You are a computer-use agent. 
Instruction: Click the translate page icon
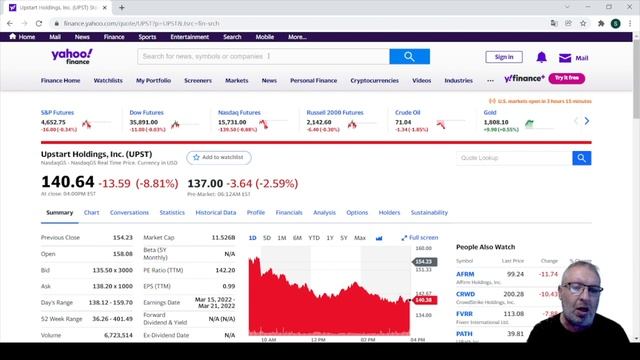(x=554, y=24)
